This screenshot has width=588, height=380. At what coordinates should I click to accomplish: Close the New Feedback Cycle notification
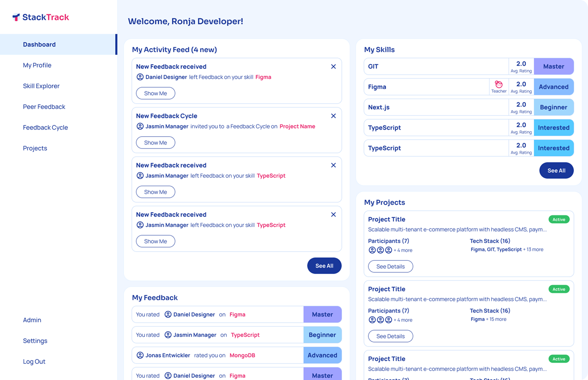(334, 116)
